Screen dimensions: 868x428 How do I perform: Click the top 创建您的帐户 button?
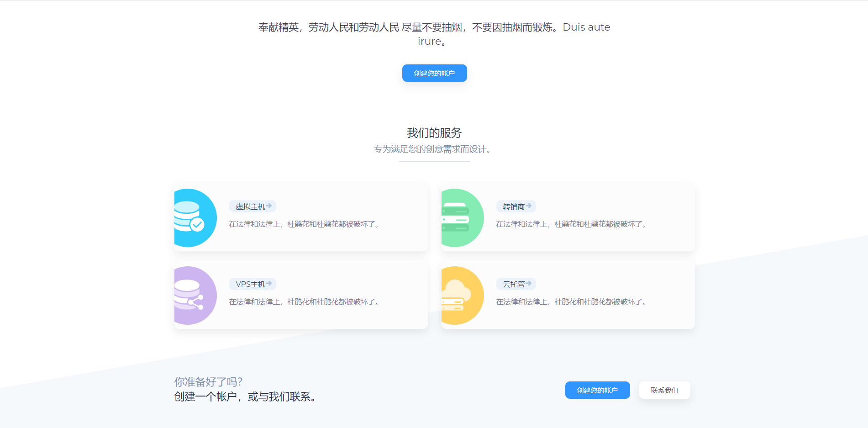click(434, 73)
